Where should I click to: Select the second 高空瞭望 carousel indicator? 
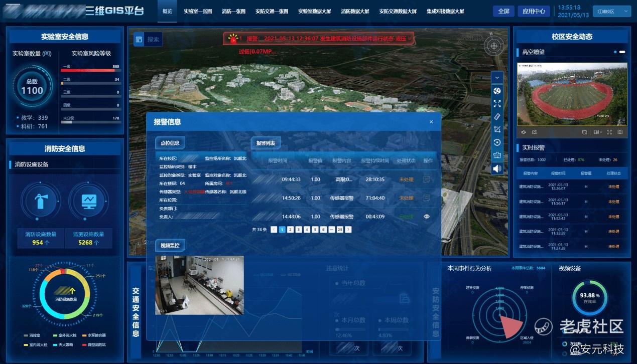click(x=622, y=52)
